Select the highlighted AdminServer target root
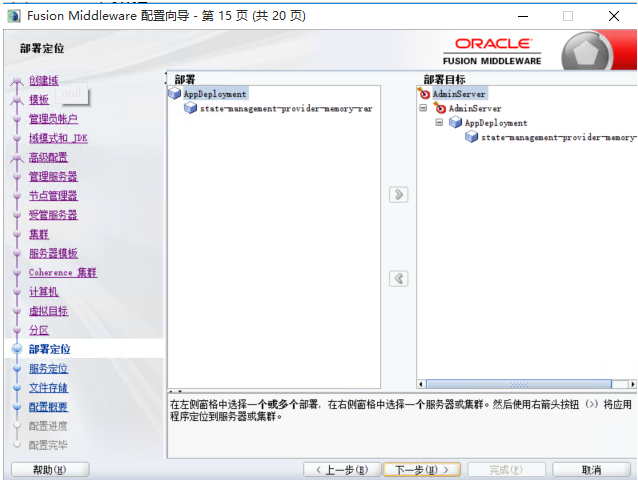The width and height of the screenshot is (638, 482). click(x=459, y=94)
